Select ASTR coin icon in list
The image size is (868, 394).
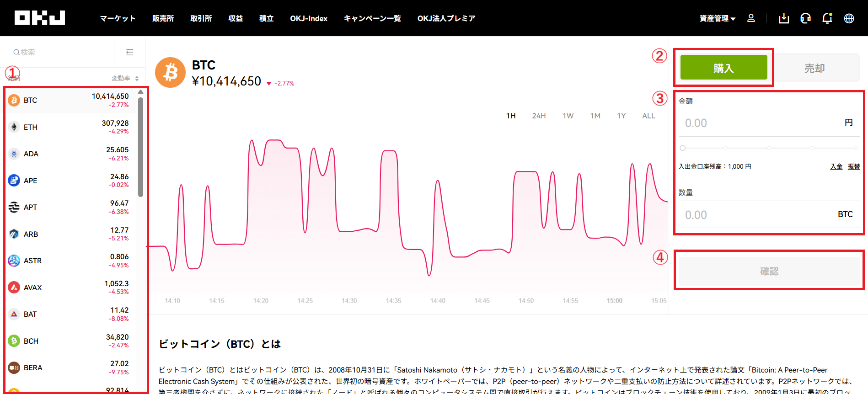tap(14, 261)
